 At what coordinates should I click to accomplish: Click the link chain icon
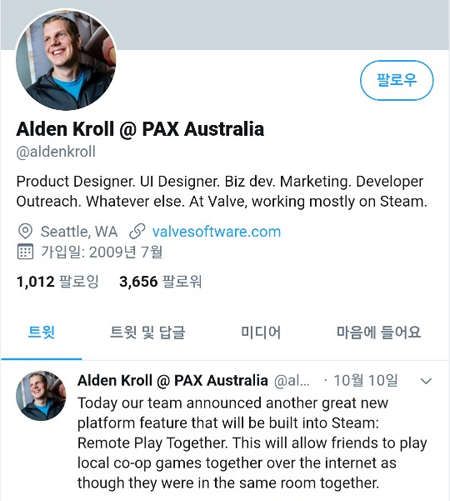[x=137, y=231]
